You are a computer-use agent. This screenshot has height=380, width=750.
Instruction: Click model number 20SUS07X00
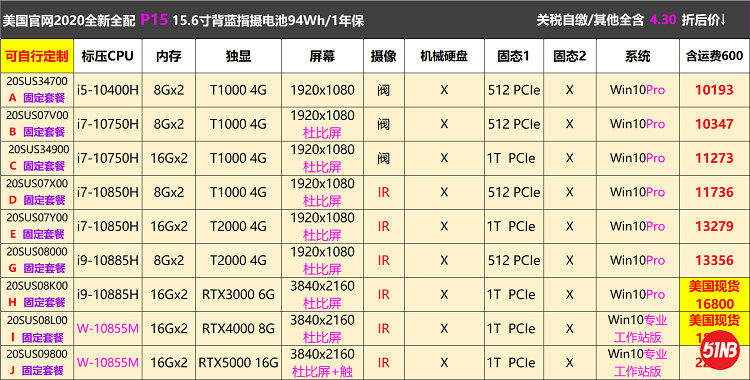pos(37,183)
